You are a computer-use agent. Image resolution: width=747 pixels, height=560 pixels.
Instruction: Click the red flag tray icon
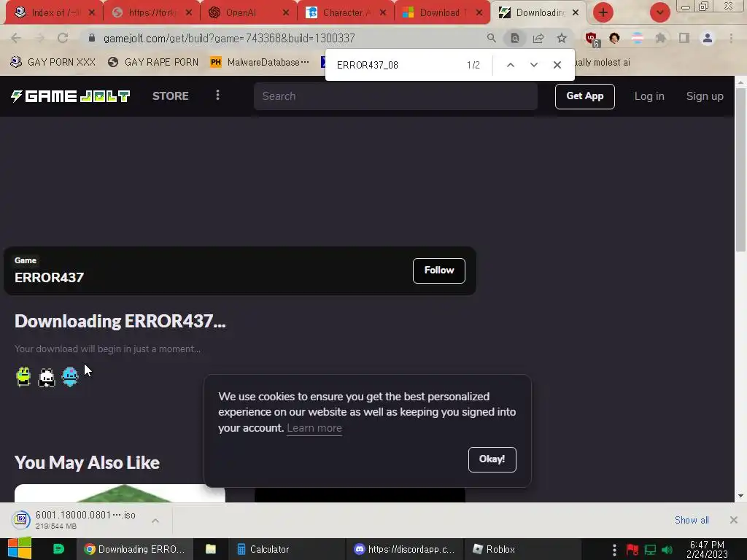pyautogui.click(x=632, y=550)
